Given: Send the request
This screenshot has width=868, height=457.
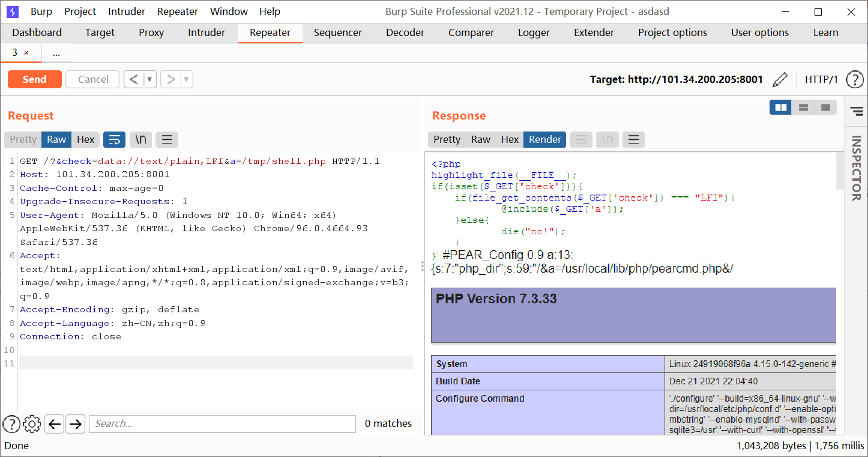Looking at the screenshot, I should [x=35, y=79].
